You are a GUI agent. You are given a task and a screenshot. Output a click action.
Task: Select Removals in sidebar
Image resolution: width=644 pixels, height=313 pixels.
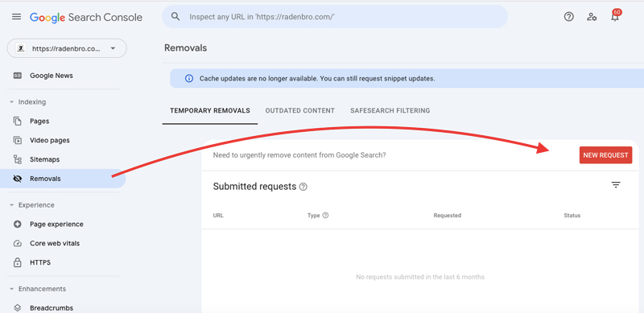point(62,179)
